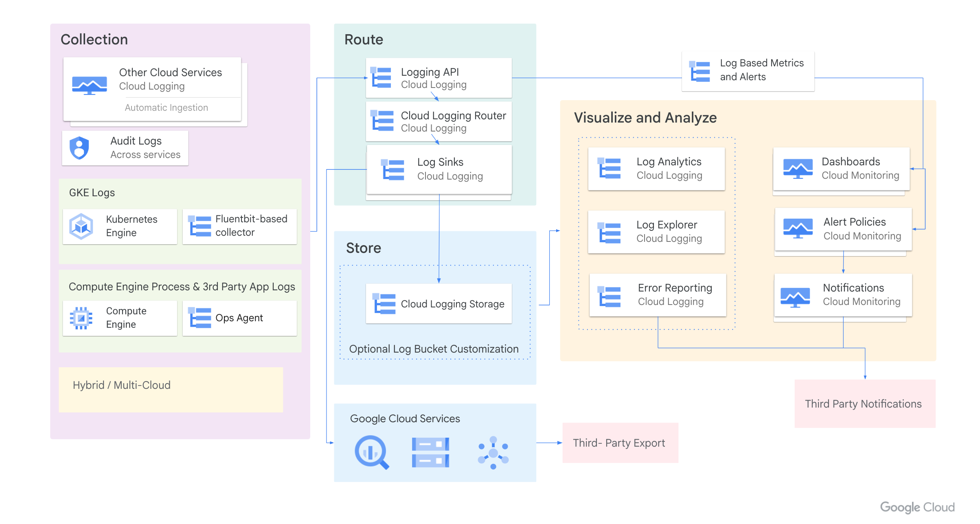Click the Other Cloud Services monitoring icon
The width and height of the screenshot is (980, 524).
pyautogui.click(x=90, y=86)
